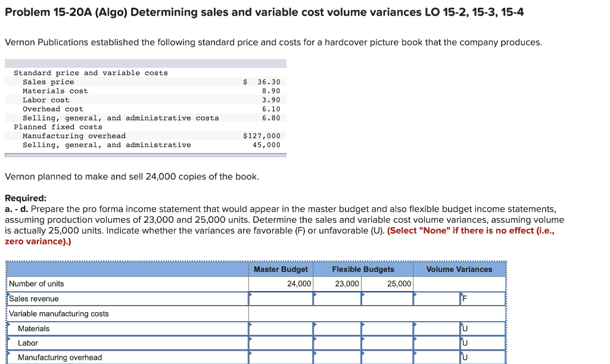Click the Sales revenue Master Budget input cell
Image resolution: width=610 pixels, height=364 pixels.
[280, 298]
